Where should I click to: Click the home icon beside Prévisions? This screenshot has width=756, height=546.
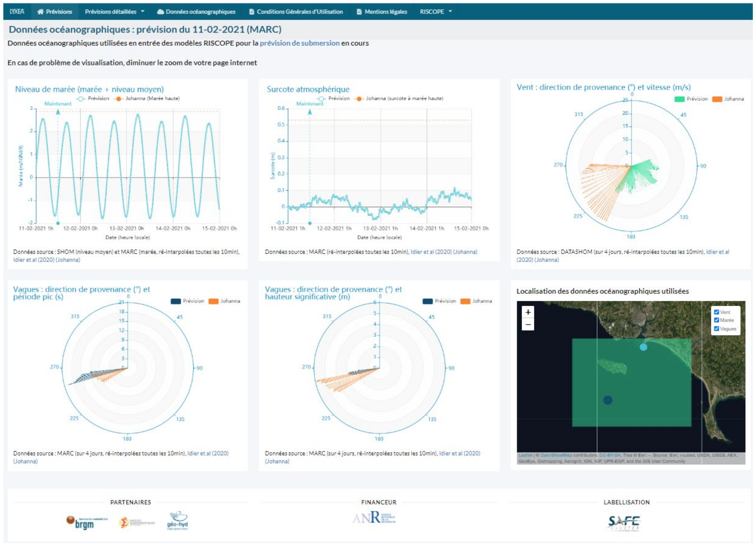40,12
